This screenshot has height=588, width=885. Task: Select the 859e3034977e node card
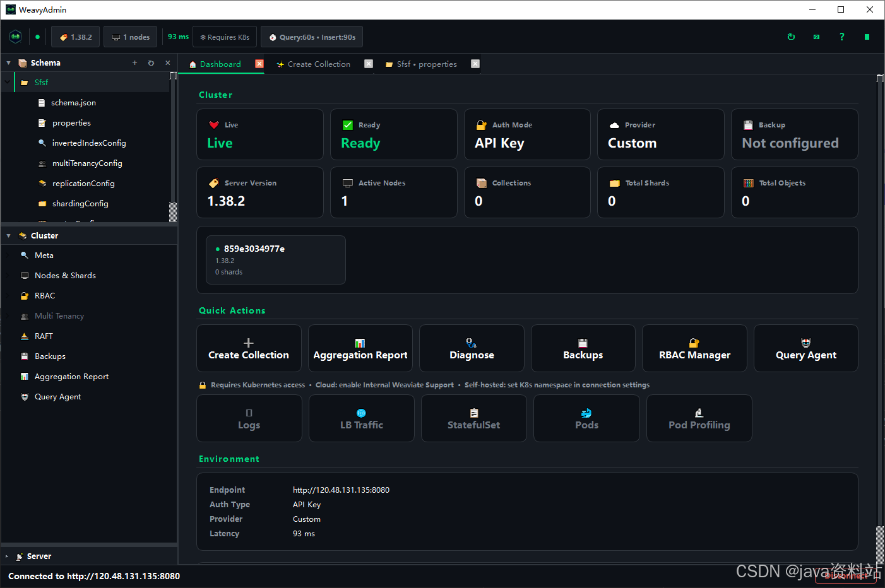276,260
